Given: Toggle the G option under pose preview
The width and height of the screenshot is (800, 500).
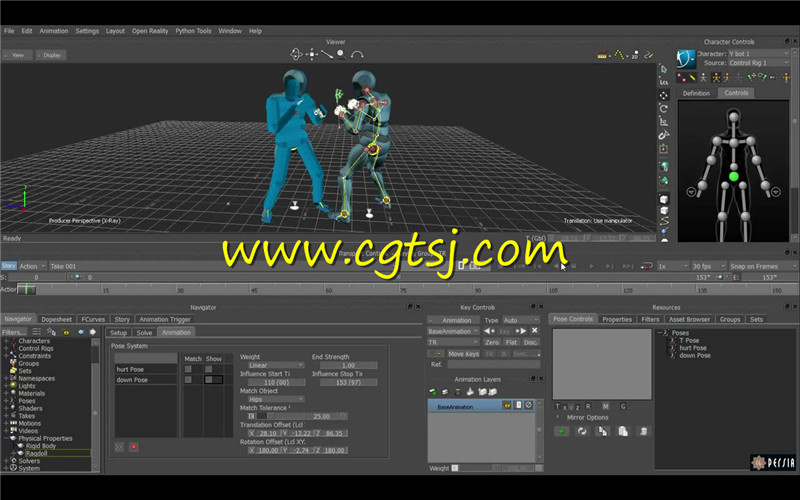Looking at the screenshot, I should [x=623, y=407].
